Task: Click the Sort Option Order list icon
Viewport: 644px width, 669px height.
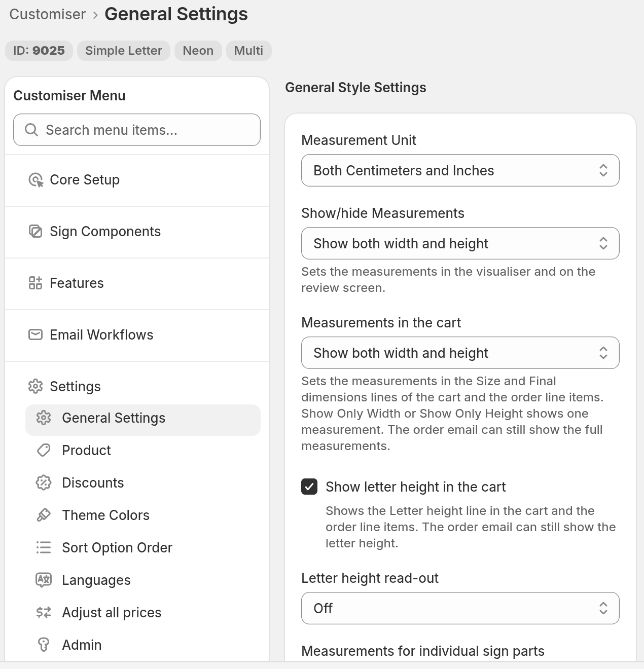Action: click(44, 547)
